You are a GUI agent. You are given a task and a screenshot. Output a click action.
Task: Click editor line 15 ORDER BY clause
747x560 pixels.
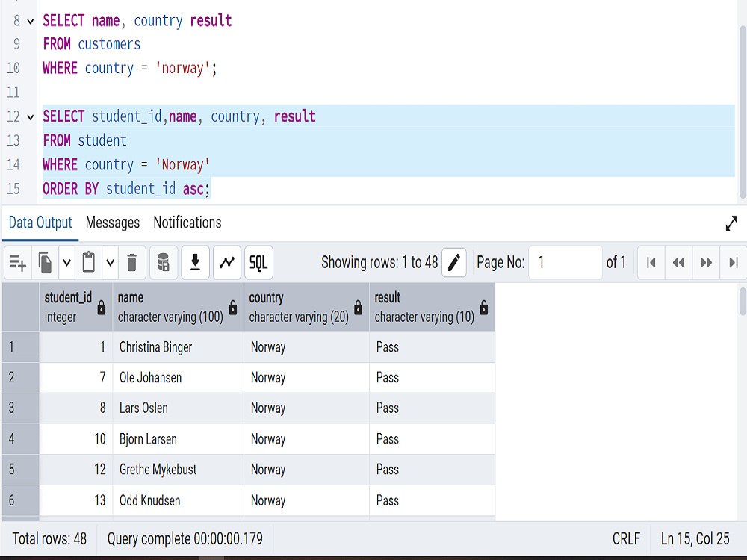[x=126, y=189]
